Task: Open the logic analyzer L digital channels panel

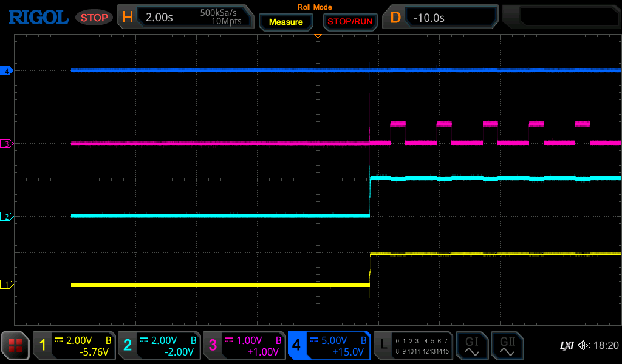Action: pos(413,345)
